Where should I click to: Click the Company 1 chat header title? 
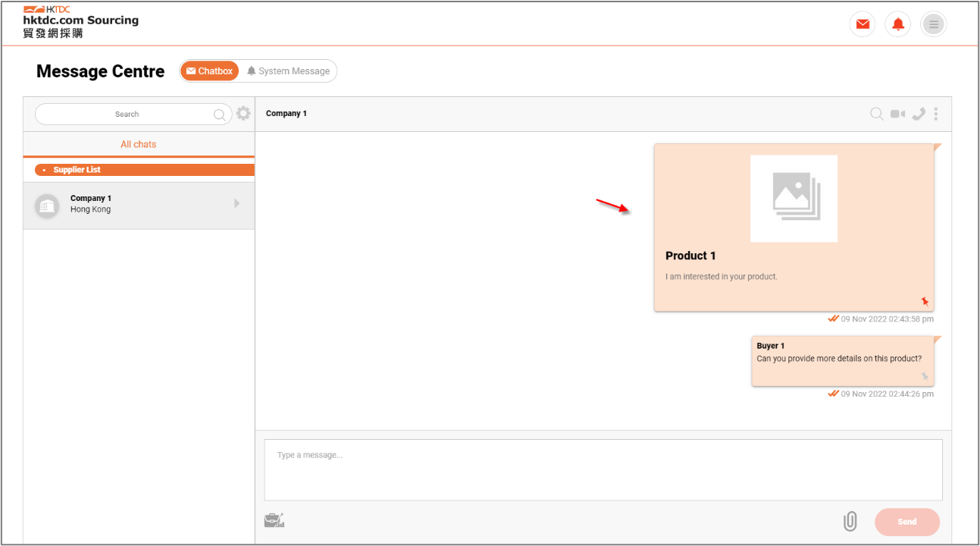(x=286, y=114)
